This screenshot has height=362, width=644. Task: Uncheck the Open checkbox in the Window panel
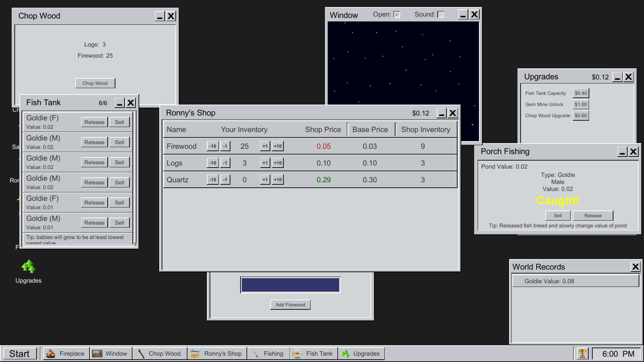(x=397, y=14)
